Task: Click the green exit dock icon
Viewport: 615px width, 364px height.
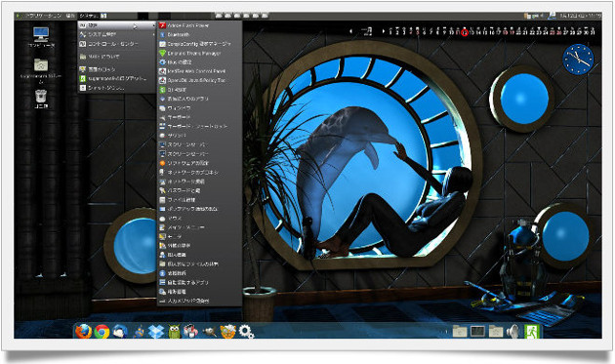Action: [532, 332]
